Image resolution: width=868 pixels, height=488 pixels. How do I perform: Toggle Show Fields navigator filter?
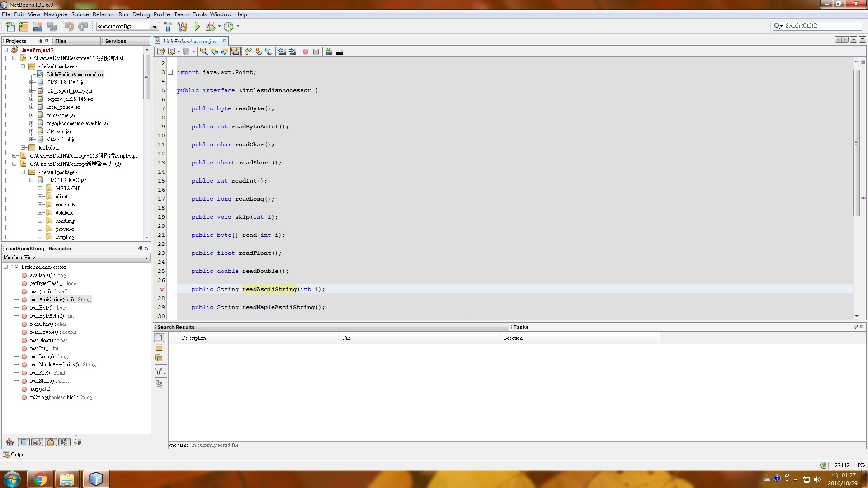(x=24, y=442)
